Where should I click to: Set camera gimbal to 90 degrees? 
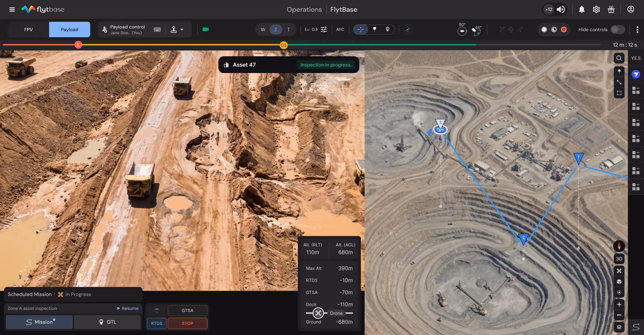pyautogui.click(x=462, y=29)
